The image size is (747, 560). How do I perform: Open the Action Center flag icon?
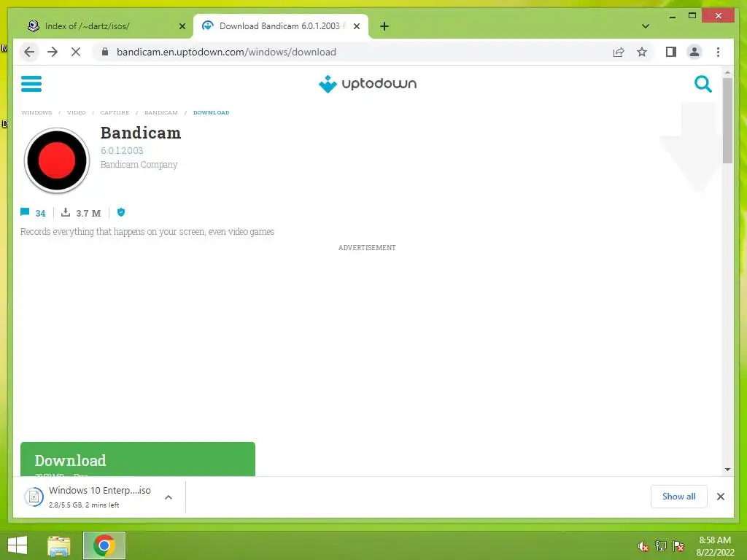678,546
